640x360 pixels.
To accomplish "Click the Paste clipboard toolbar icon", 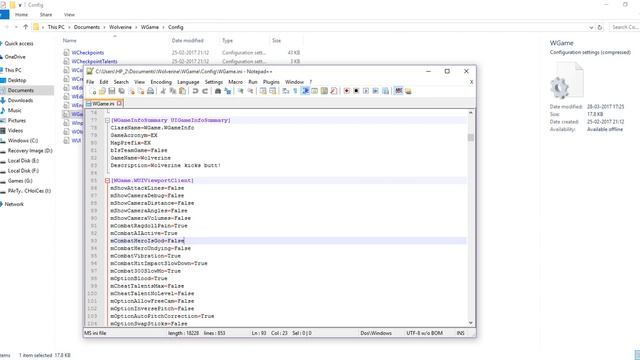I will (182, 91).
